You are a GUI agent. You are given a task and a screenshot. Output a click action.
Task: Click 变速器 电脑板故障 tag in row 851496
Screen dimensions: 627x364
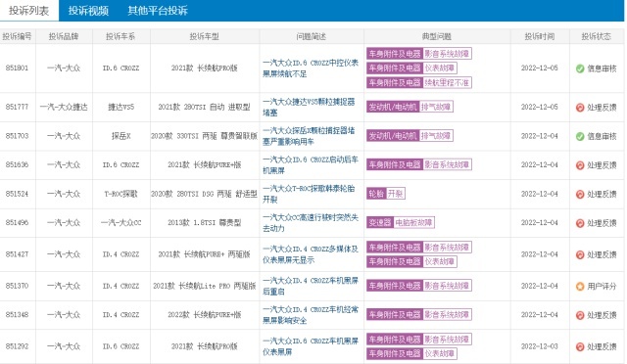click(x=401, y=222)
